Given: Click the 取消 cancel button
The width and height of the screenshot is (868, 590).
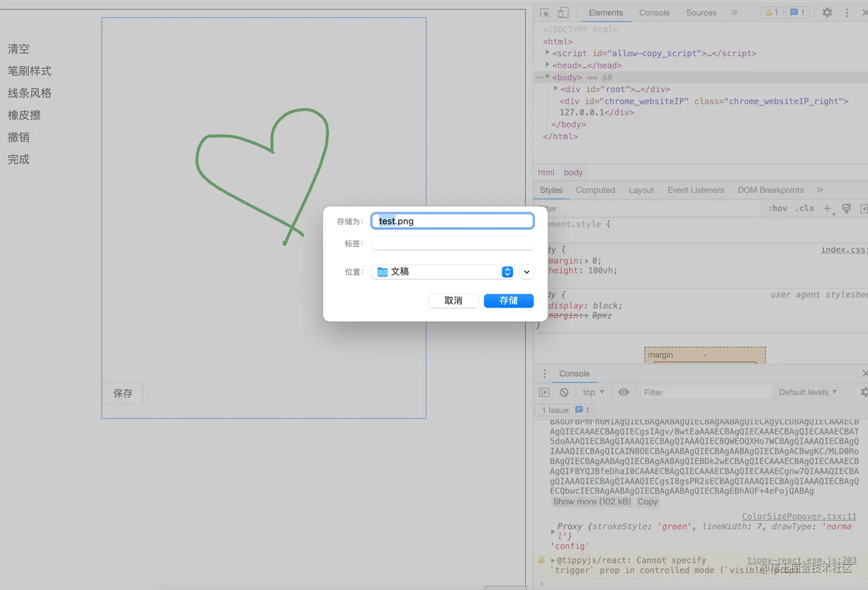Looking at the screenshot, I should [454, 301].
